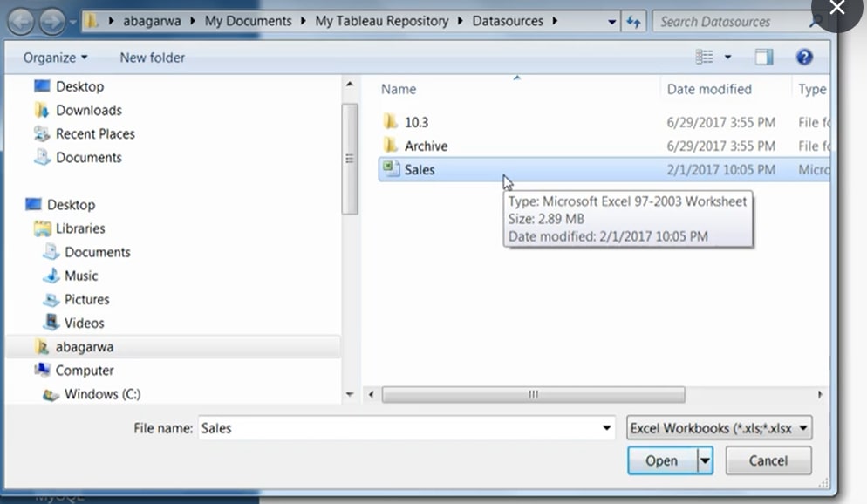Click the file list scroll left arrow

click(371, 394)
